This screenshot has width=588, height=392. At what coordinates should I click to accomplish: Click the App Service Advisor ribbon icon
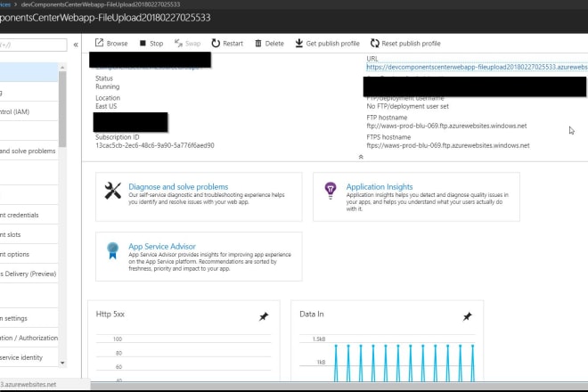[112, 250]
